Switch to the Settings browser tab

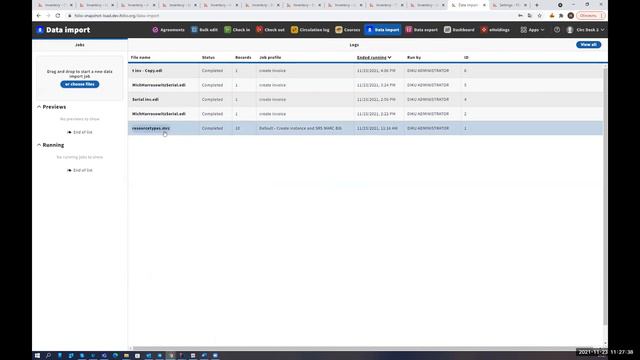(x=510, y=5)
